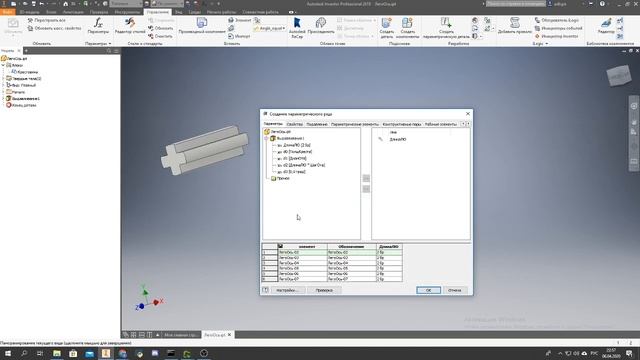Click Импорт in Вставить group
Image resolution: width=640 pixels, height=360 pixels.
(x=239, y=36)
